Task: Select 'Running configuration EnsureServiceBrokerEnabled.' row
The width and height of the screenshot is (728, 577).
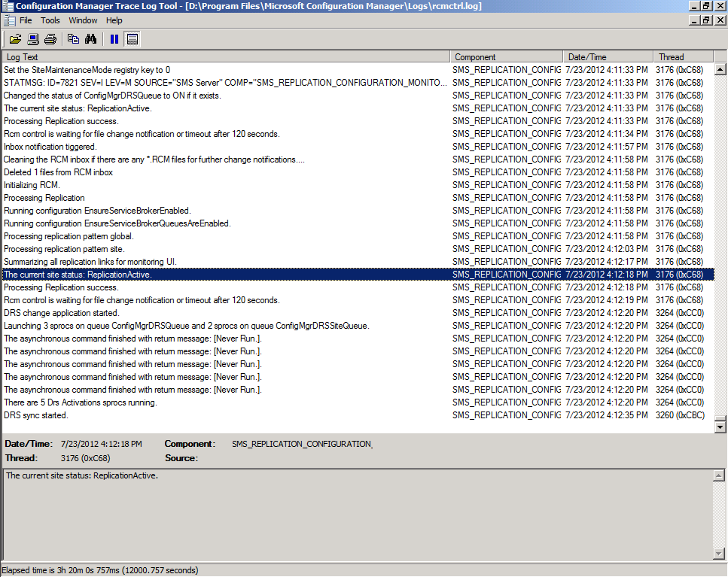Action: pos(358,211)
